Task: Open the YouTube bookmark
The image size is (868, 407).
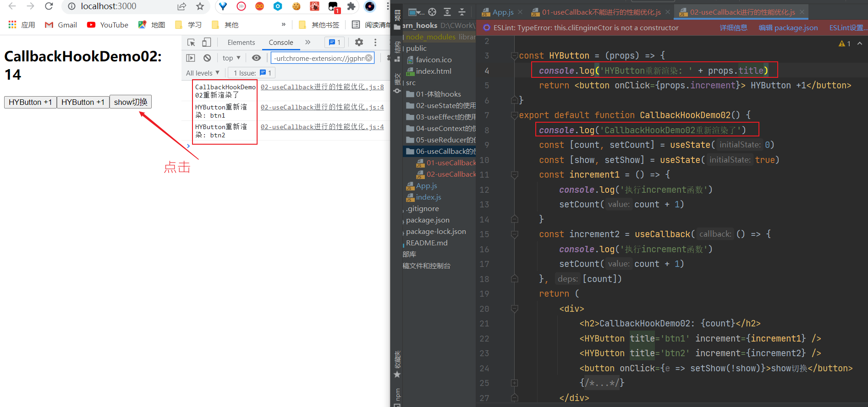Action: [108, 25]
